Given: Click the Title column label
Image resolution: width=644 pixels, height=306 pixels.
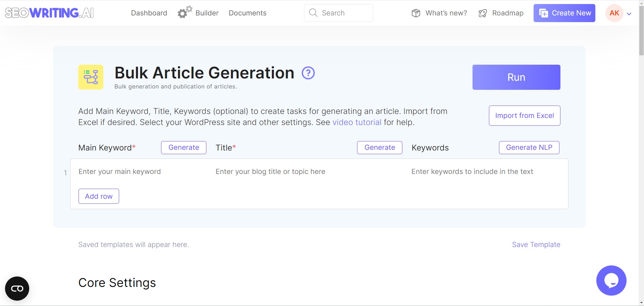Looking at the screenshot, I should pyautogui.click(x=226, y=148).
